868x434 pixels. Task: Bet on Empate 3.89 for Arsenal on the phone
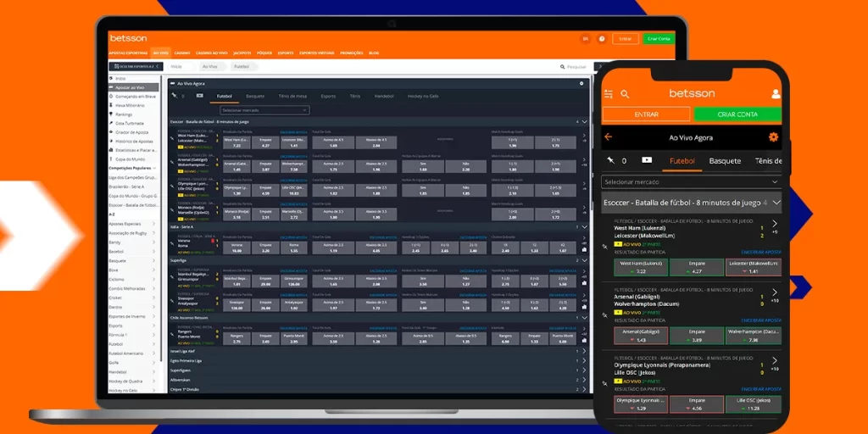[x=697, y=336]
